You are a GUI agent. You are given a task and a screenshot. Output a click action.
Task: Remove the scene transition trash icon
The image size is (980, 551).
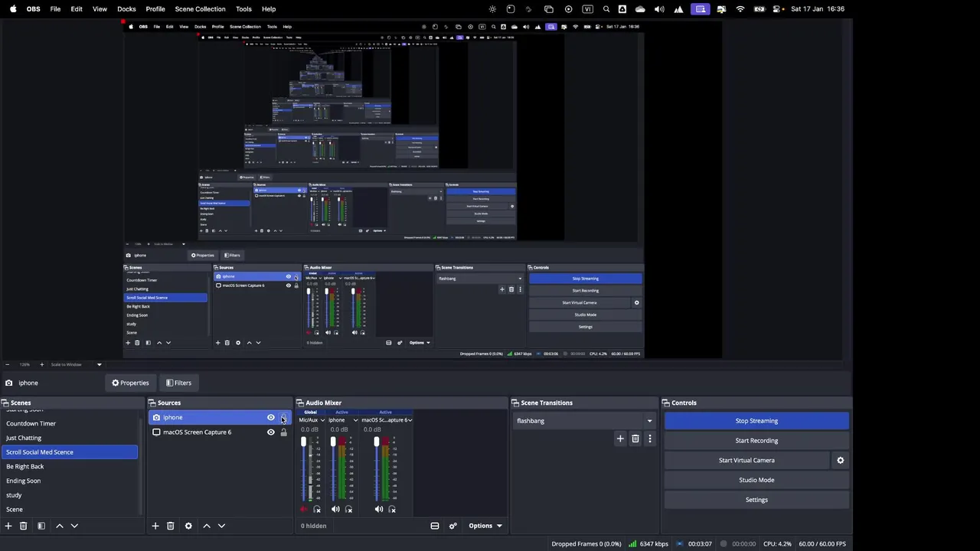[635, 439]
